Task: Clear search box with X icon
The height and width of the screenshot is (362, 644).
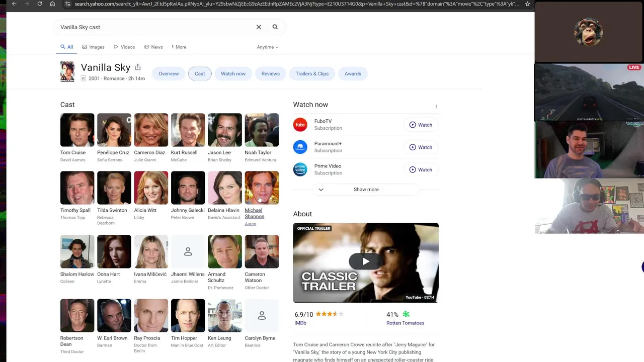Action: coord(259,27)
